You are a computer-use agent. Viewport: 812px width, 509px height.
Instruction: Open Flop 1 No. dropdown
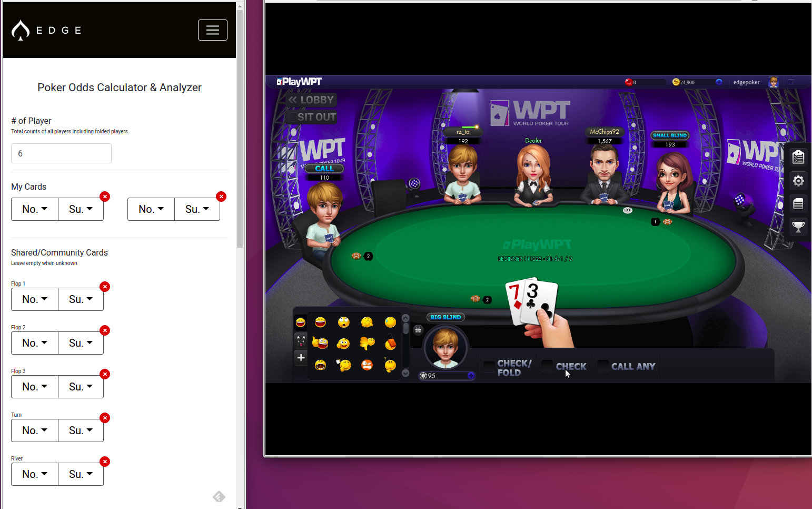tap(35, 299)
